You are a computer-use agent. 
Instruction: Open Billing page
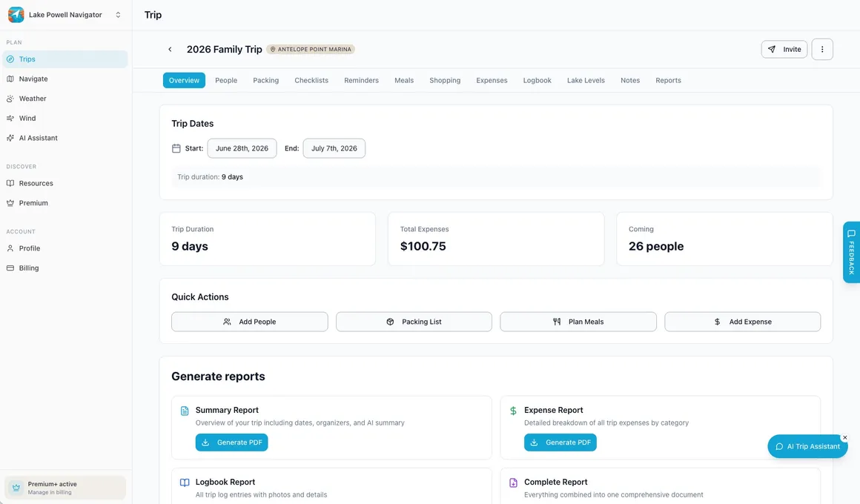[65, 268]
